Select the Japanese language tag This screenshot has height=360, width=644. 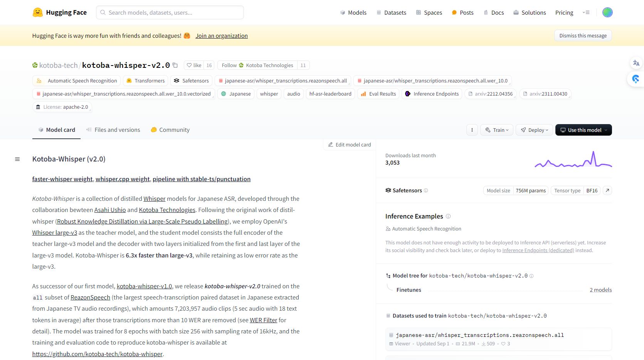coord(236,94)
